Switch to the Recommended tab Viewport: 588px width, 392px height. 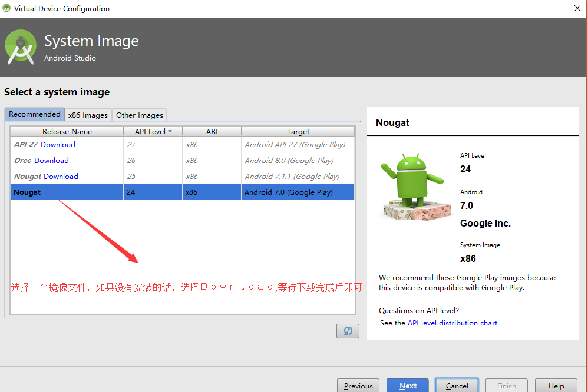pyautogui.click(x=35, y=114)
